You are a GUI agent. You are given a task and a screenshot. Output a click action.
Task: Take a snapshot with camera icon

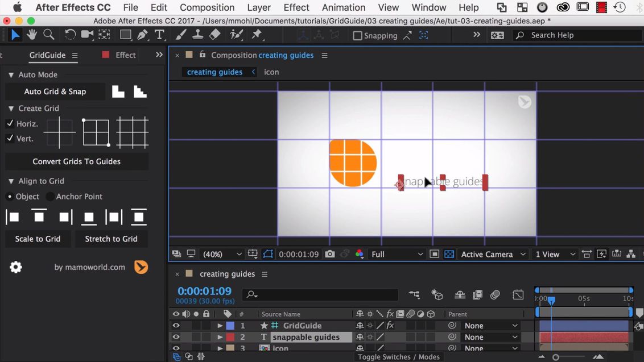click(330, 254)
